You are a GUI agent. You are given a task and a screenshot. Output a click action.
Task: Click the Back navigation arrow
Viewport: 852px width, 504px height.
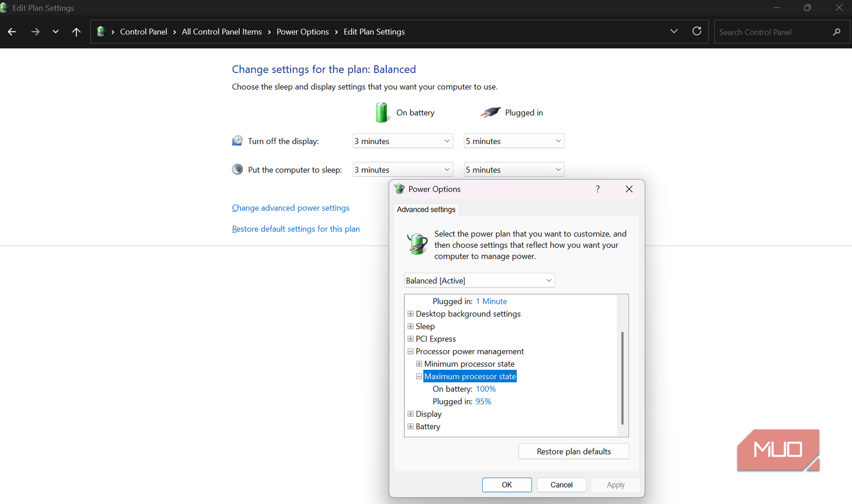coord(12,32)
